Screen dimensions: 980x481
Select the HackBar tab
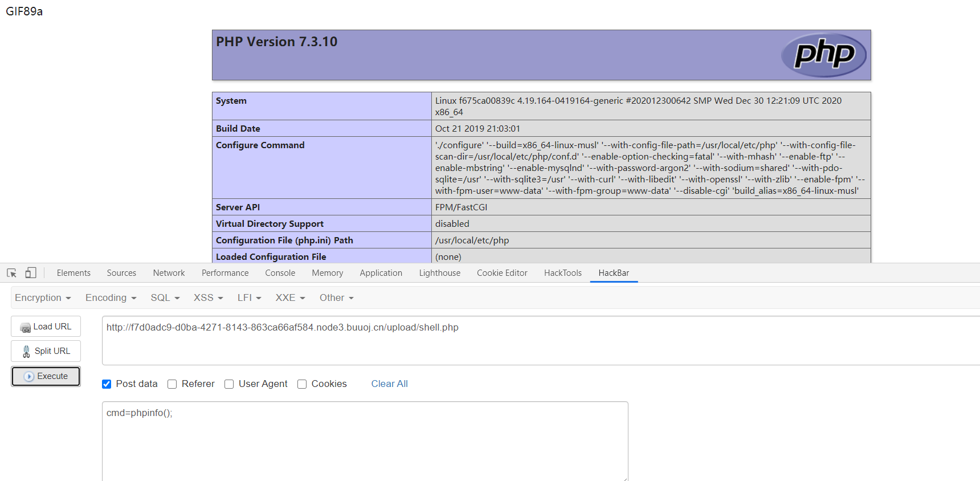pos(614,273)
